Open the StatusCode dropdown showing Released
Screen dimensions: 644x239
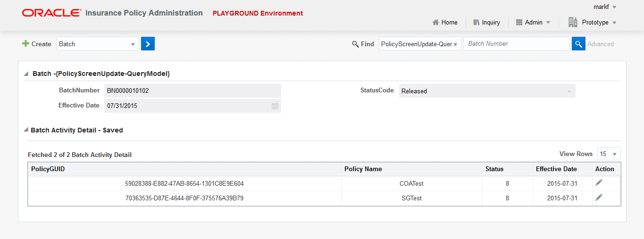tap(487, 91)
